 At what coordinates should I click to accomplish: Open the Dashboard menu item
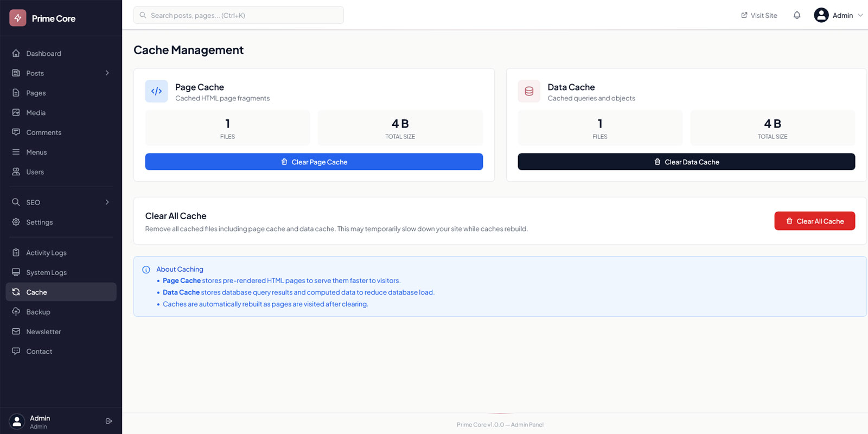tap(43, 54)
